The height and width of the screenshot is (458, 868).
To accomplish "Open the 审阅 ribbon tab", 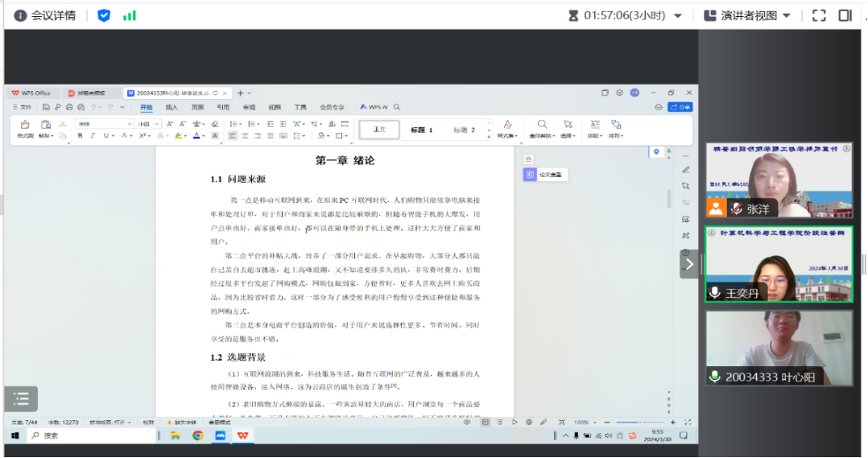I will (249, 107).
